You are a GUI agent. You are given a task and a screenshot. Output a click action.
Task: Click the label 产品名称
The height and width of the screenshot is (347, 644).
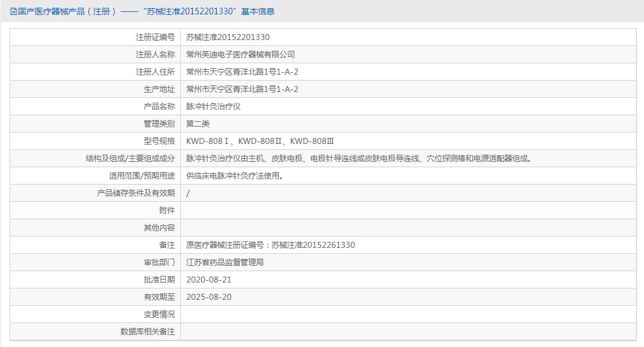(159, 106)
